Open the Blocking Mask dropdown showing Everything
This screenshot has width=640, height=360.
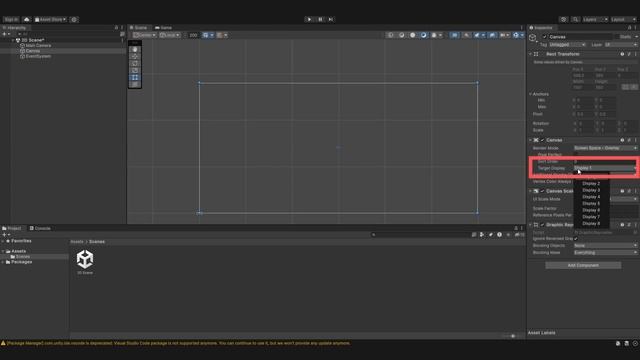coord(605,253)
